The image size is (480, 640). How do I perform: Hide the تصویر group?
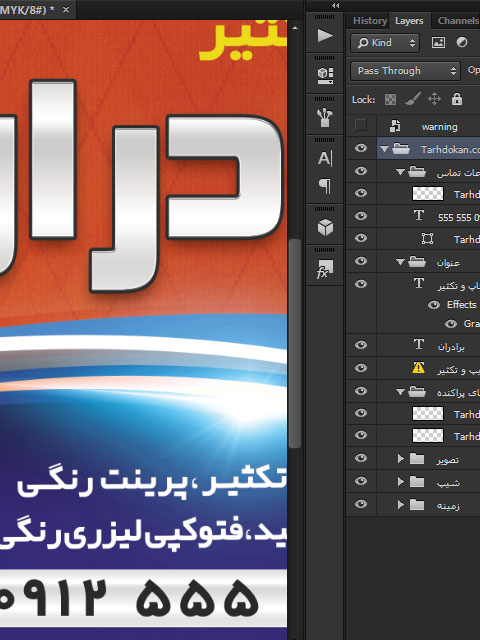pos(361,458)
